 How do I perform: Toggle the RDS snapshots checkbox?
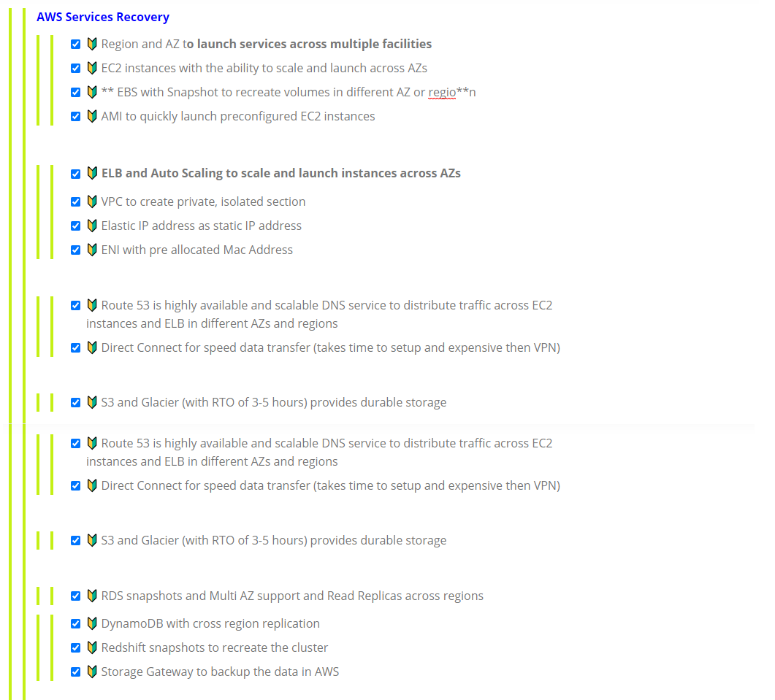click(x=76, y=596)
